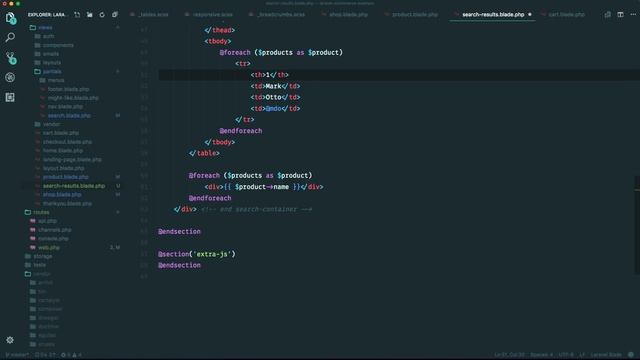Screen dimensions: 640x360
Task: Open landing-page.blade.php in the file tree
Action: tap(72, 160)
